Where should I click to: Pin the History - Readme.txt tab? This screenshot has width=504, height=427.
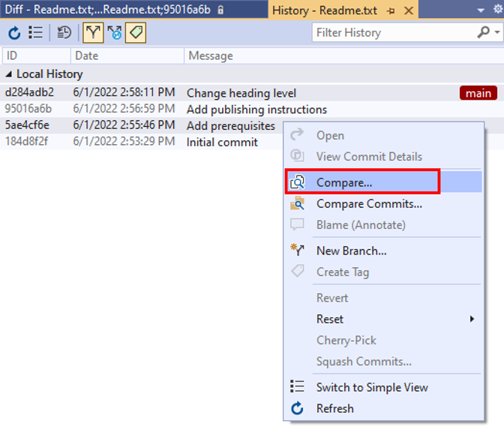[391, 11]
